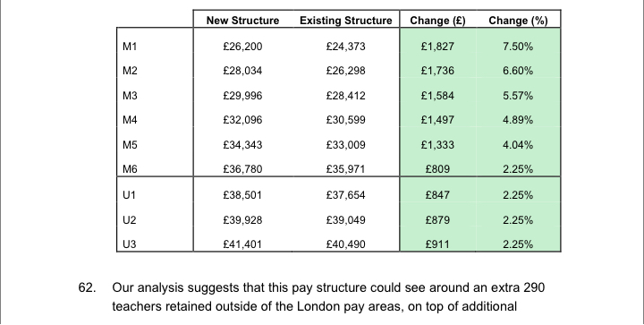This screenshot has width=644, height=325.
Task: Select the M1 row label
Action: pos(130,47)
